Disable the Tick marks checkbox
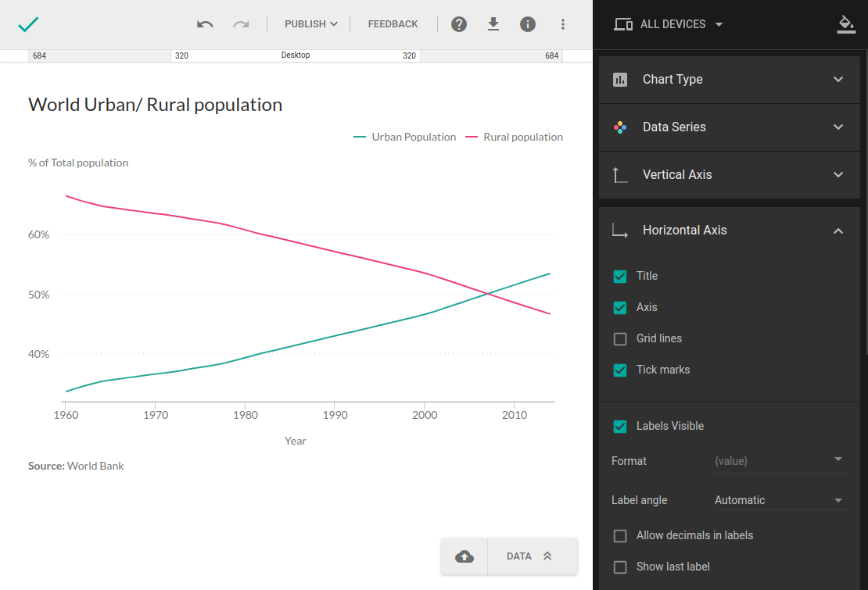Image resolution: width=868 pixels, height=590 pixels. point(620,370)
